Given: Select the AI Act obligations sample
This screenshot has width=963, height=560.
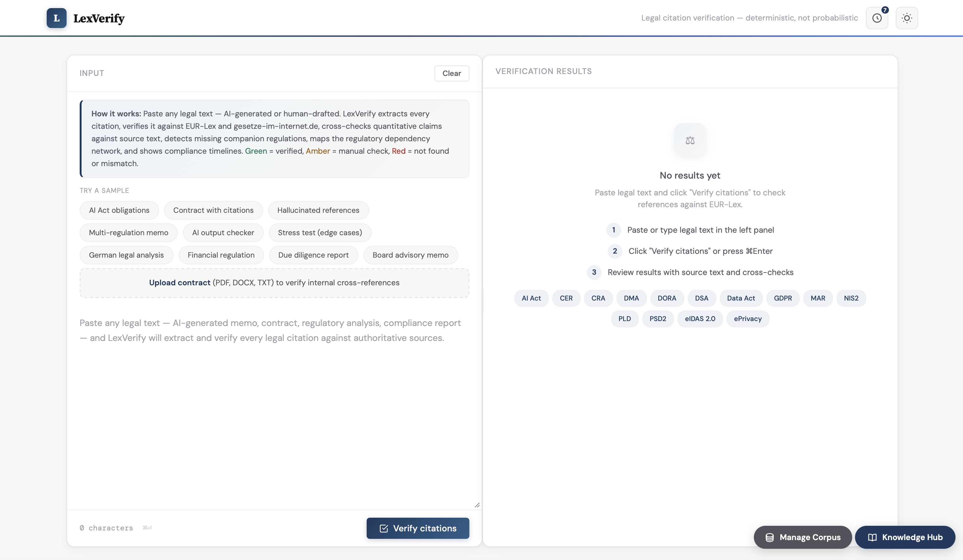Looking at the screenshot, I should 119,210.
